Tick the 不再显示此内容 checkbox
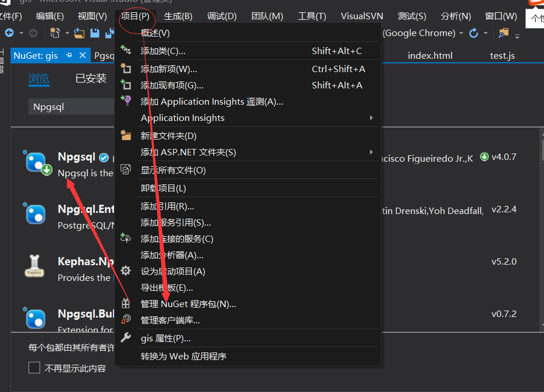Image resolution: width=544 pixels, height=392 pixels. tap(34, 368)
